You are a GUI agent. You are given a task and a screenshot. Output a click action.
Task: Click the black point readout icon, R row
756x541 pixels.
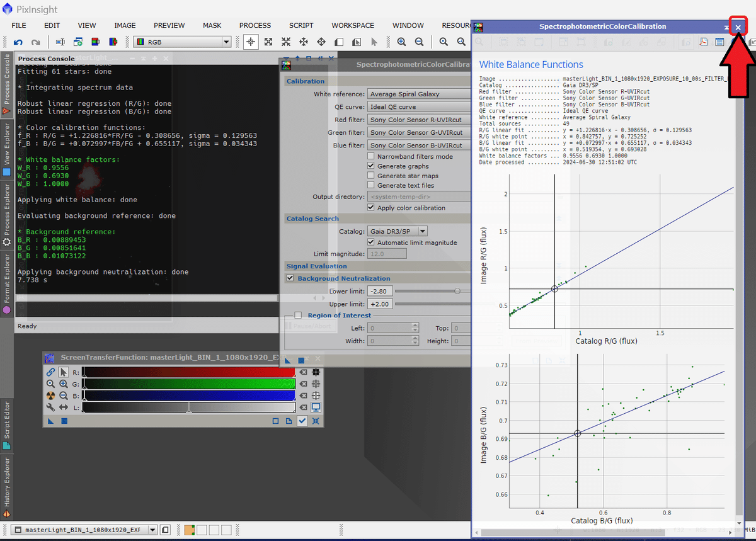pos(316,372)
